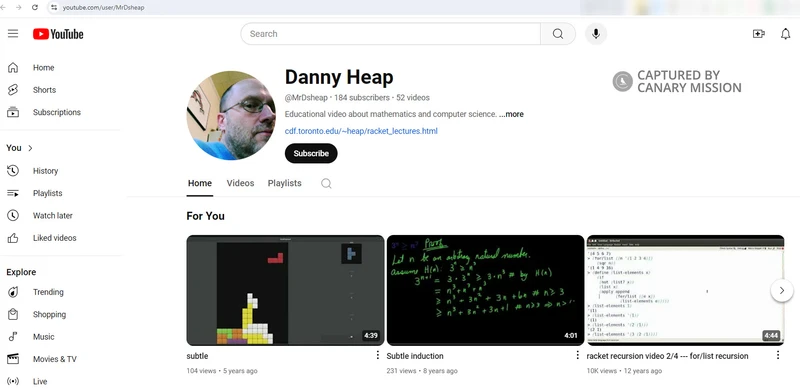
Task: Open the 'Subtle induction' video title
Action: tap(415, 356)
